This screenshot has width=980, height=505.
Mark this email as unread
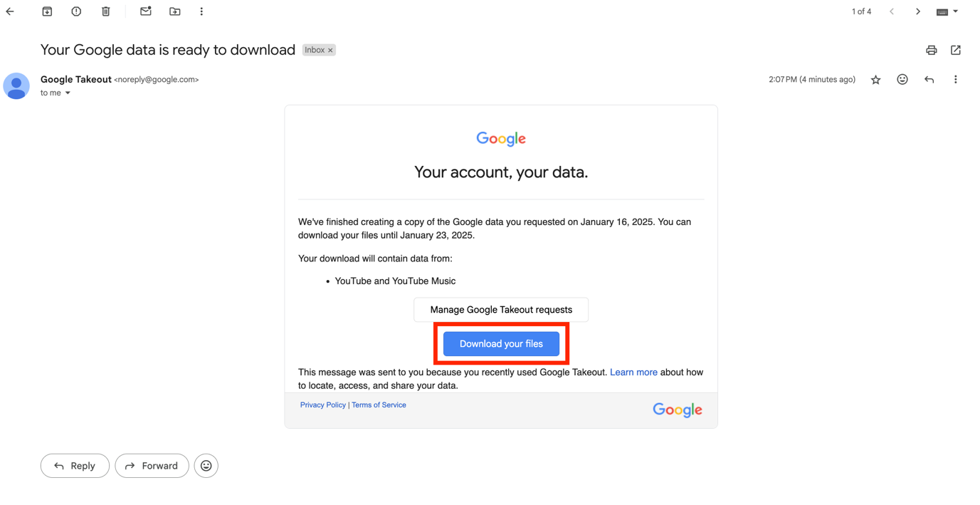(x=146, y=11)
